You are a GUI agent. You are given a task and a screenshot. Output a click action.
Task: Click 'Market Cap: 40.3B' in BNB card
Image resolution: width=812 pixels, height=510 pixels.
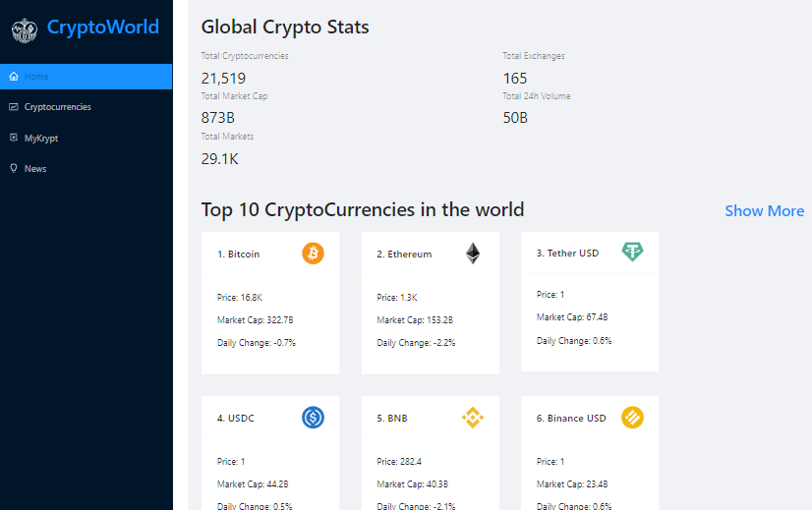[412, 484]
